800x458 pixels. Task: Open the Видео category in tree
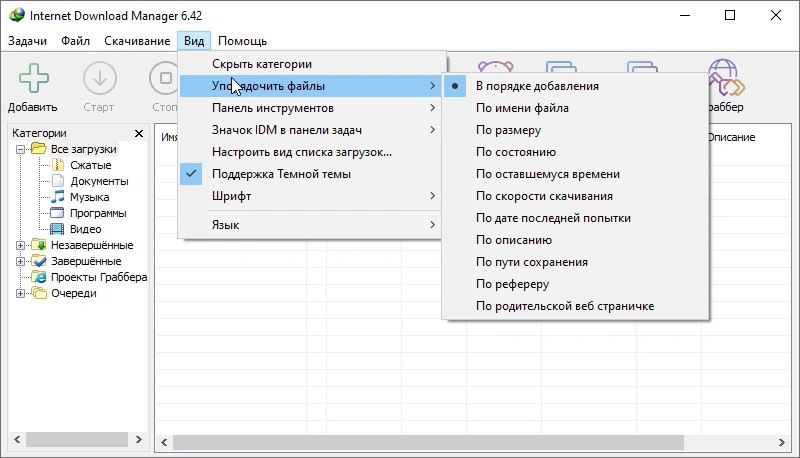pos(85,229)
